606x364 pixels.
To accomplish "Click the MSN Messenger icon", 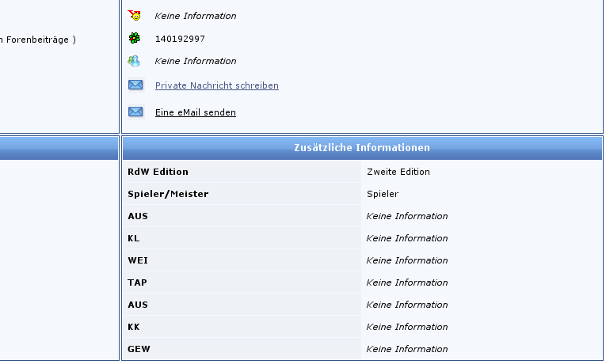I will [135, 61].
